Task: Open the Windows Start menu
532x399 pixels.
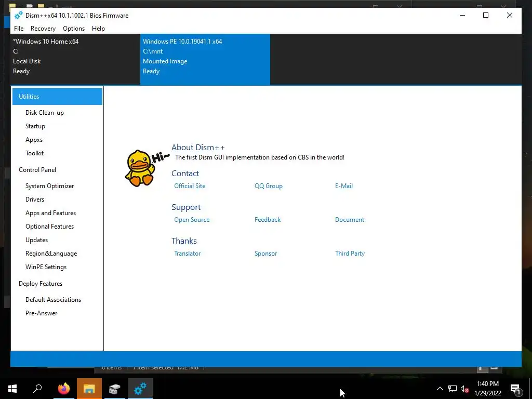Action: click(12, 389)
